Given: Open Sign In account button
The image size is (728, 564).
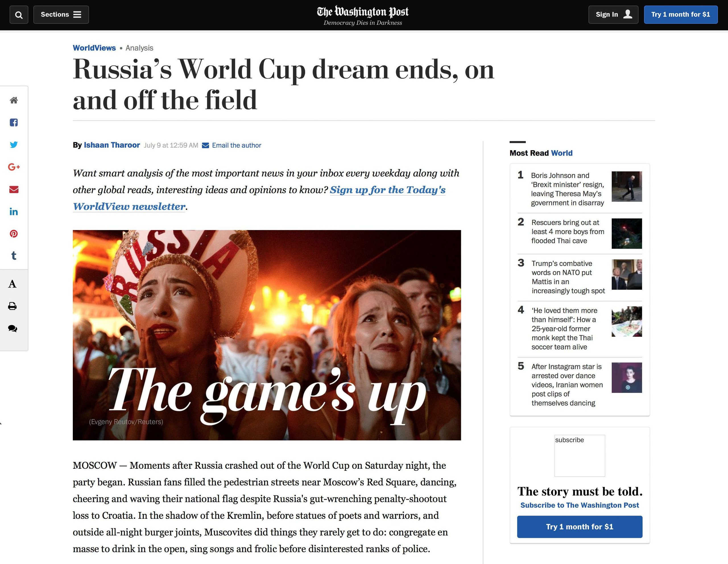Looking at the screenshot, I should (613, 15).
